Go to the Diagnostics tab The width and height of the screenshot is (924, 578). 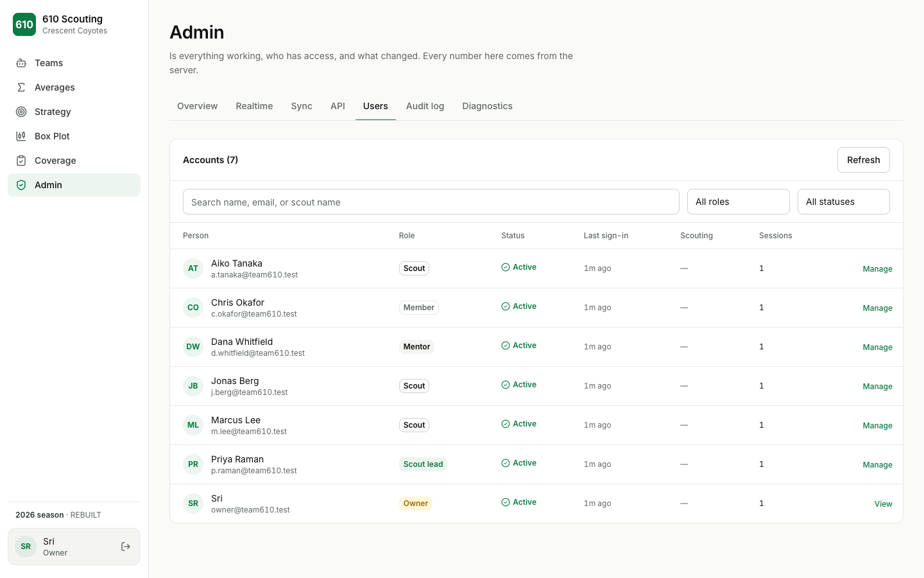coord(487,106)
